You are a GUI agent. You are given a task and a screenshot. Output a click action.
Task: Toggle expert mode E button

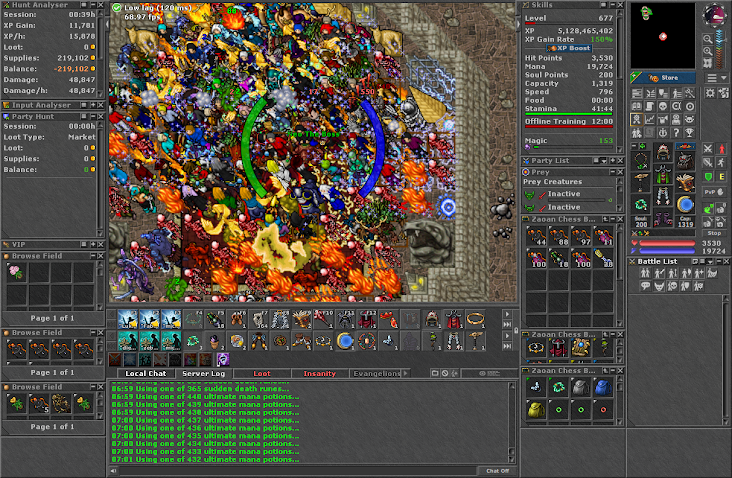coord(721,176)
